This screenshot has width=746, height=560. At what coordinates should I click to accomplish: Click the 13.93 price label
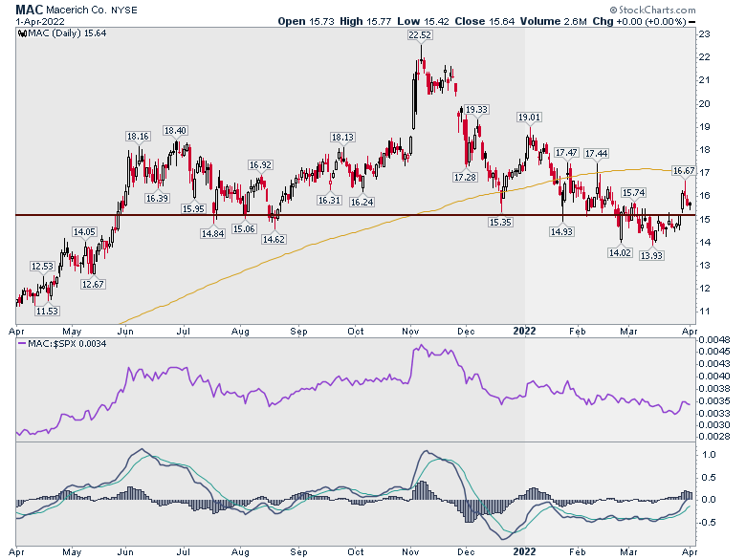(651, 255)
